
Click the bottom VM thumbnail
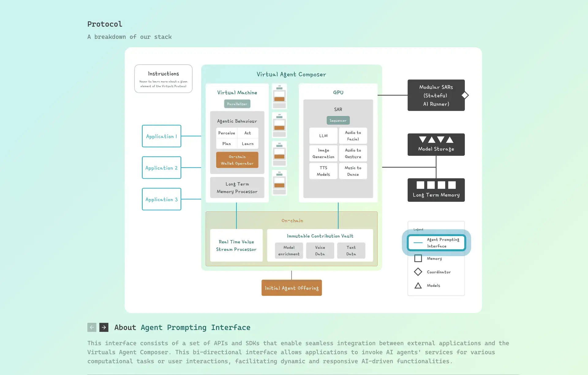click(279, 183)
